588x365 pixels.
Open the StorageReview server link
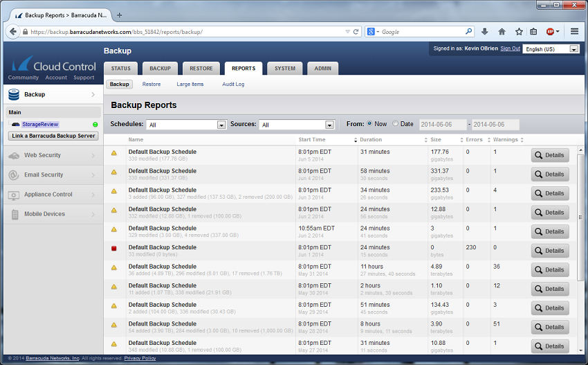click(x=40, y=124)
